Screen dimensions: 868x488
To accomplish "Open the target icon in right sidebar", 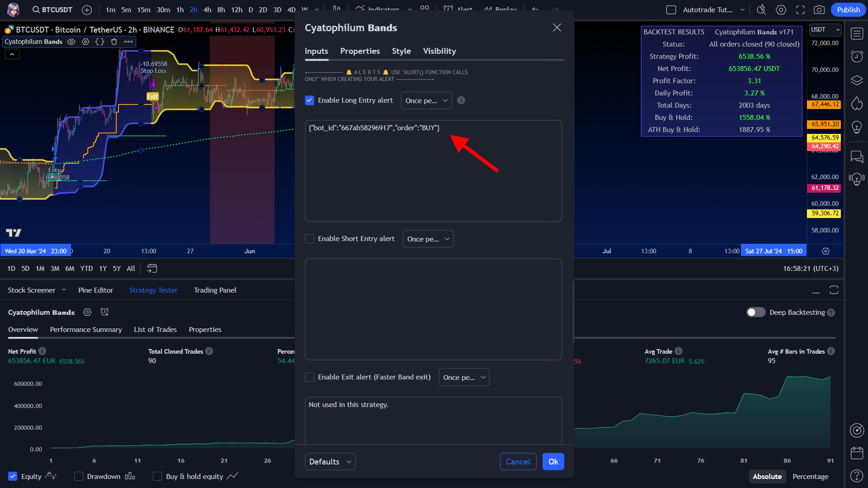I will pyautogui.click(x=857, y=430).
